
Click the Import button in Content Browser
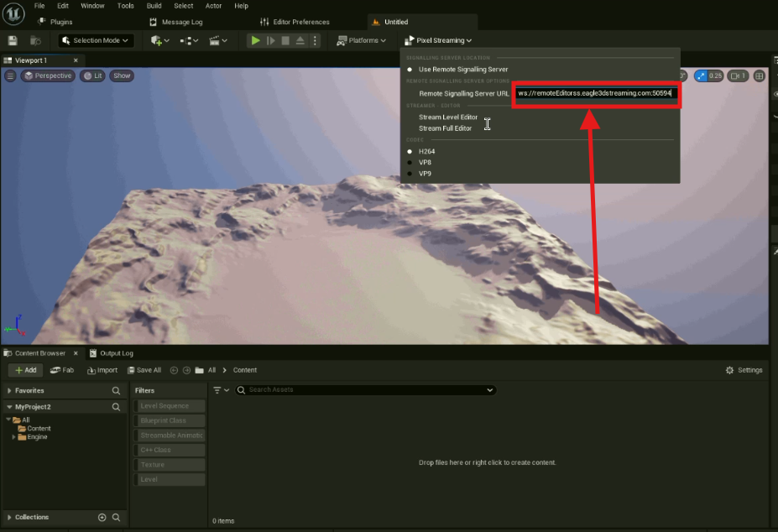click(x=102, y=370)
